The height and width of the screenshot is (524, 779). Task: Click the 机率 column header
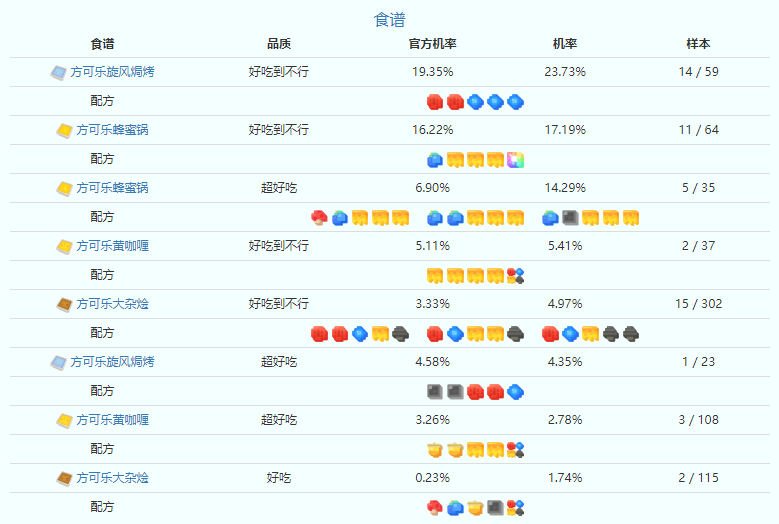point(565,44)
